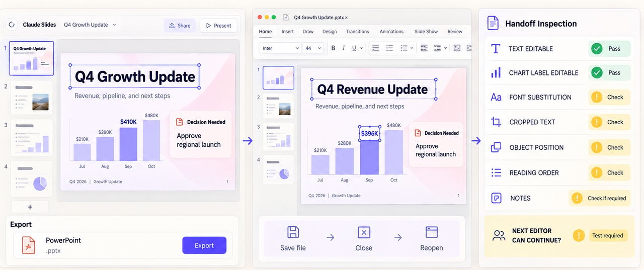
Task: Apply the numbered list icon
Action: (x=389, y=48)
